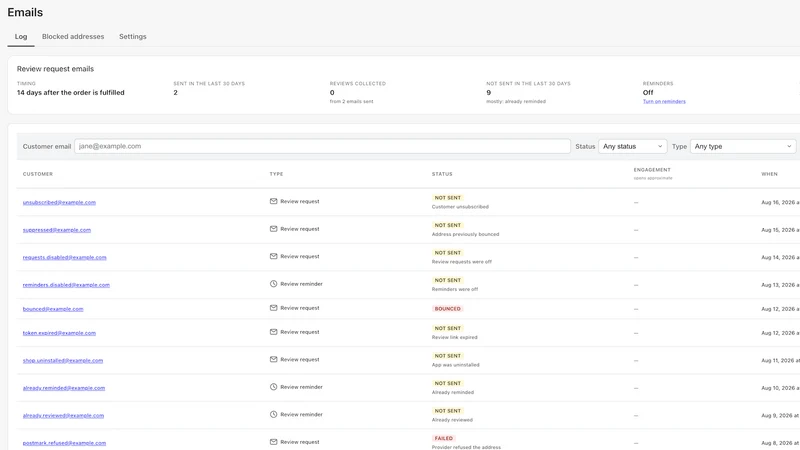800x450 pixels.
Task: Click clock icon in reminders.disabled@example.com row
Action: point(273,284)
